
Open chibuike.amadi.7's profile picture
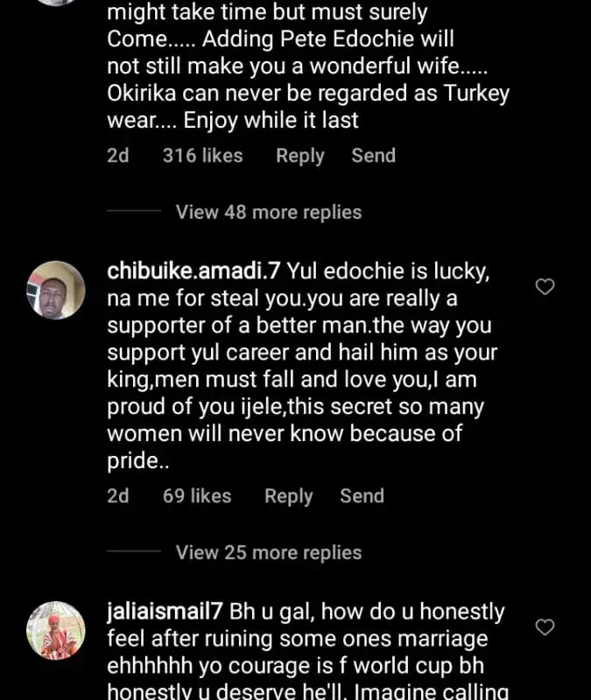coord(56,290)
